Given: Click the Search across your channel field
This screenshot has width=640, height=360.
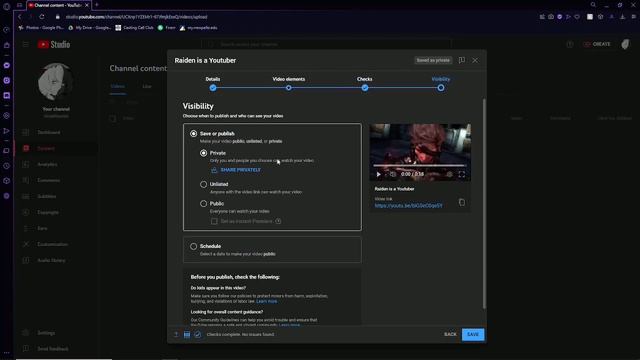Looking at the screenshot, I should pos(327,44).
